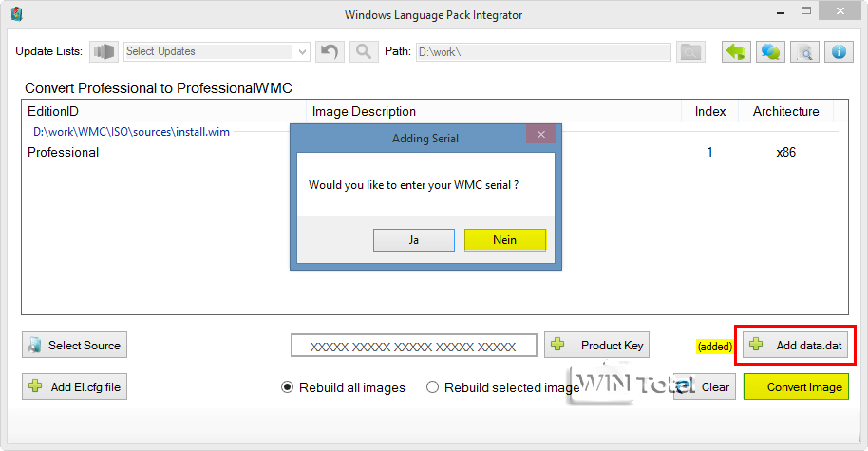This screenshot has height=451, width=868.
Task: Click the product key input field
Action: (413, 346)
